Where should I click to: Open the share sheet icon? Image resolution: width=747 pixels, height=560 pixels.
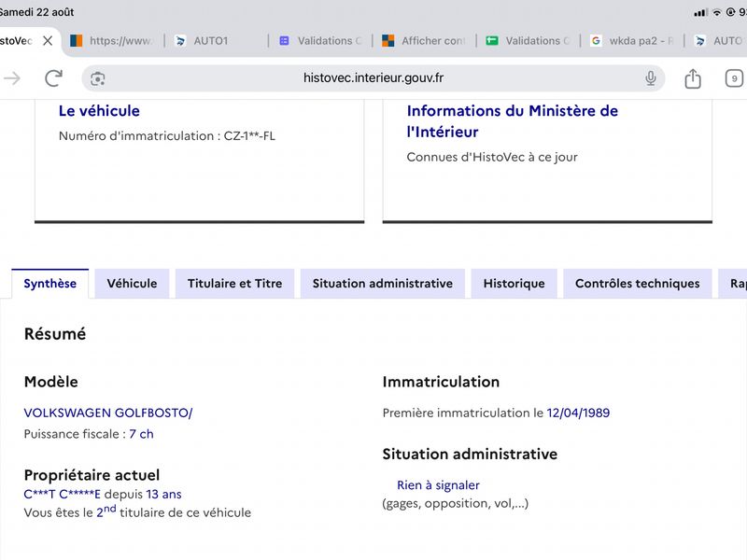coord(693,78)
